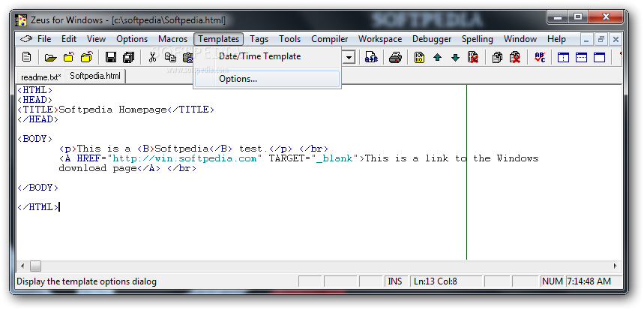Click the reload all files folders icon
Viewport: 644px width, 310px height.
tap(87, 57)
